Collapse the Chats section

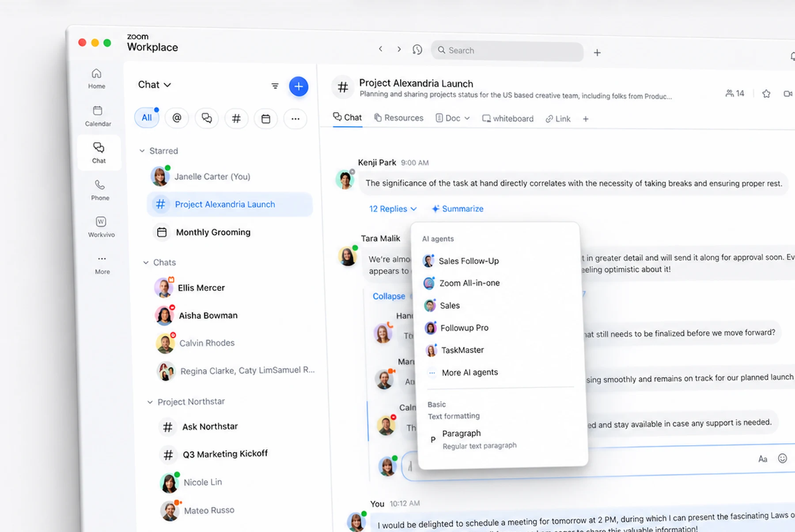146,262
